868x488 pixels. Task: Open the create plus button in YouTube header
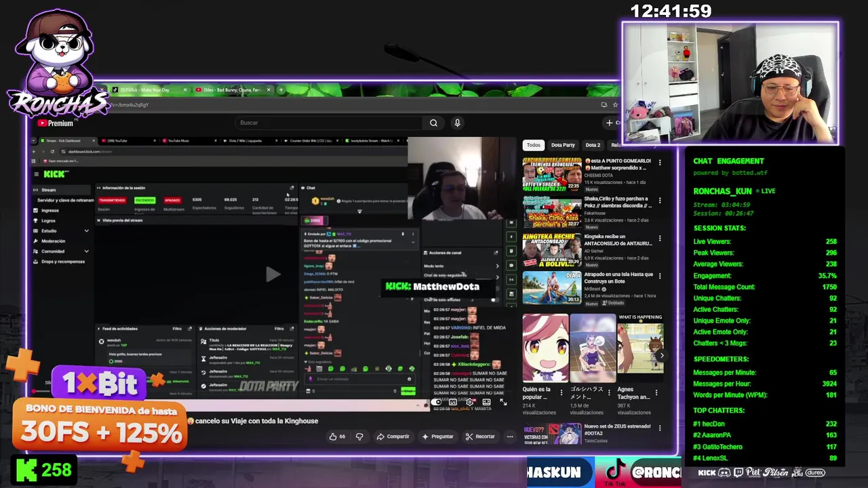pos(610,123)
